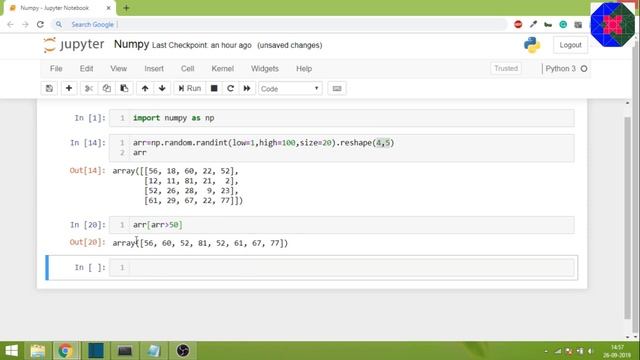Reload the browser page
640x360 pixels.
coord(40,24)
